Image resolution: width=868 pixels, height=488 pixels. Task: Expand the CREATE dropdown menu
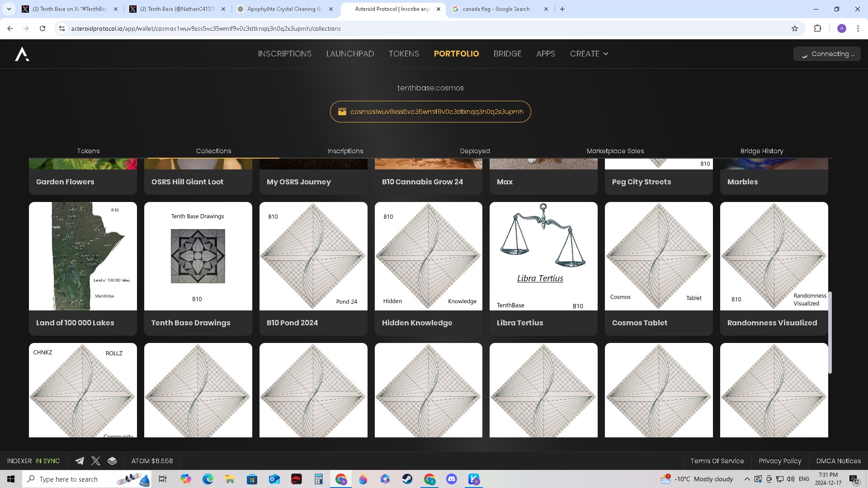click(589, 54)
